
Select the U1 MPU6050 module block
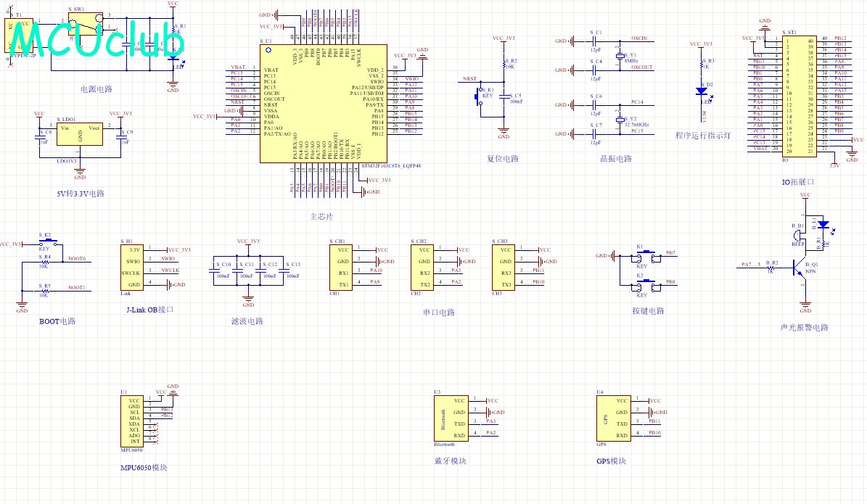pyautogui.click(x=132, y=421)
